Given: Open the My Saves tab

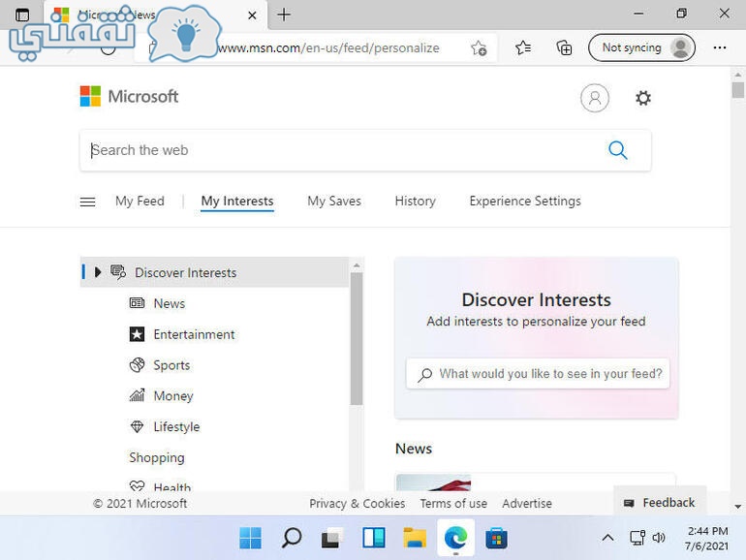Looking at the screenshot, I should (334, 202).
